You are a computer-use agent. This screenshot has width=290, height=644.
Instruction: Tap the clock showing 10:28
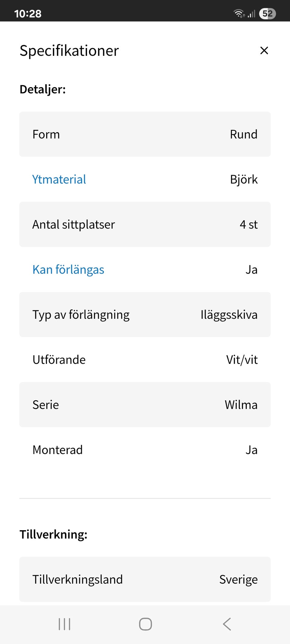28,14
